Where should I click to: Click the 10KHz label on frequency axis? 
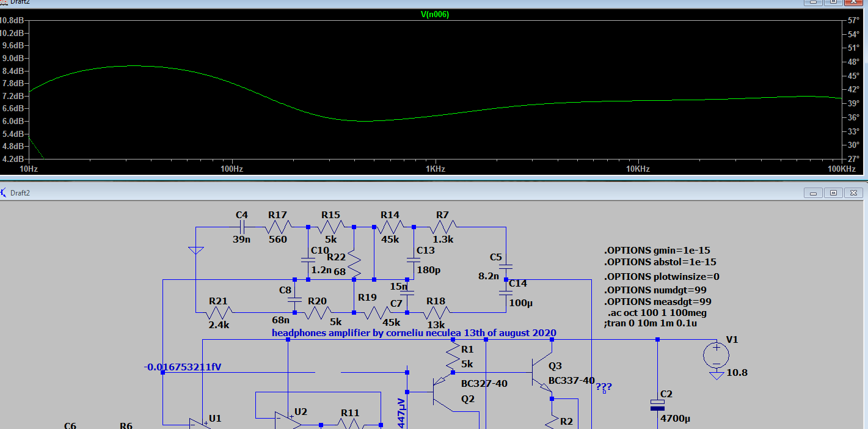tap(637, 169)
